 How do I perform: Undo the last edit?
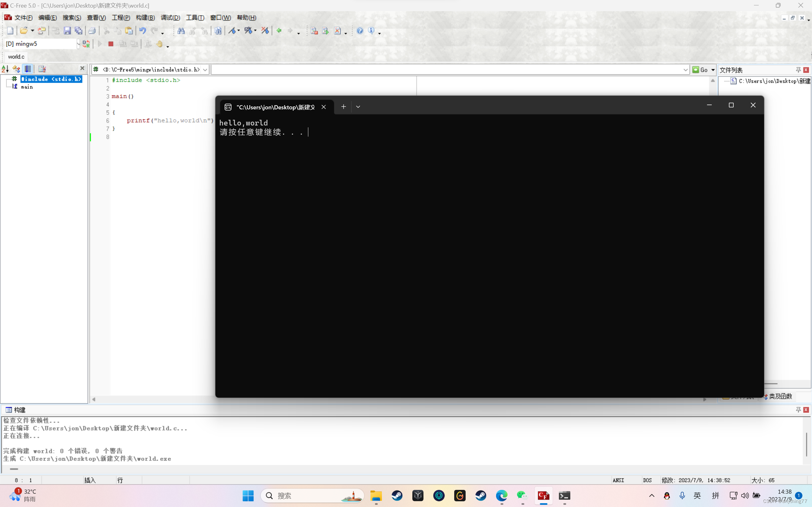(142, 31)
